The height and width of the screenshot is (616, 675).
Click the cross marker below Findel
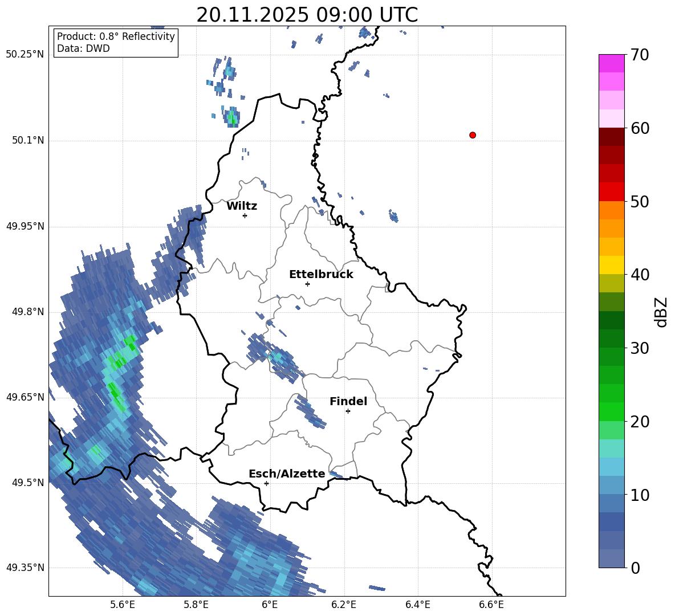point(348,411)
